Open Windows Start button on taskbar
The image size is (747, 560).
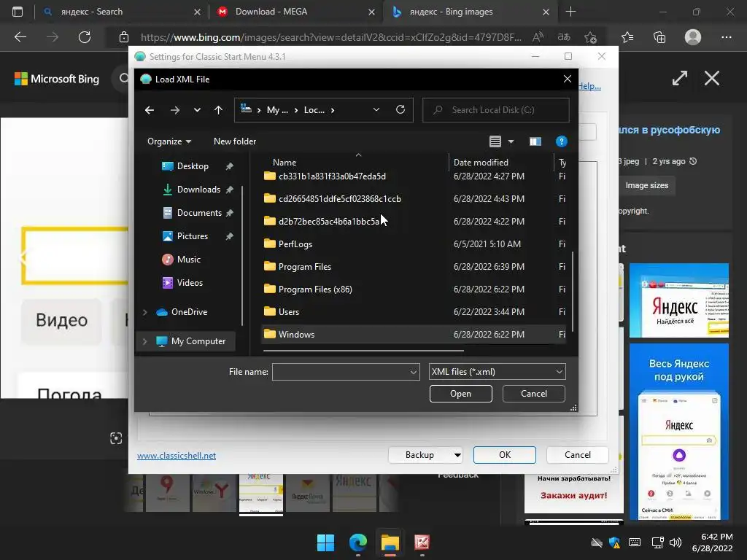[326, 542]
